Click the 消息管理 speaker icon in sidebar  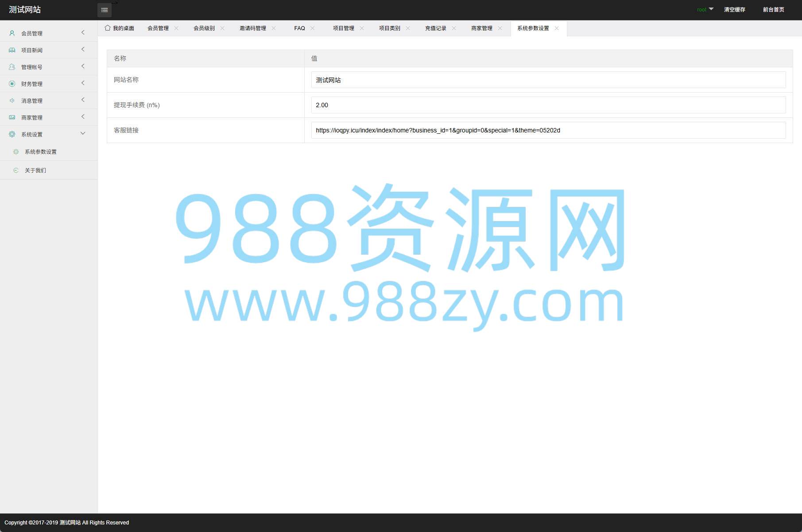tap(12, 101)
